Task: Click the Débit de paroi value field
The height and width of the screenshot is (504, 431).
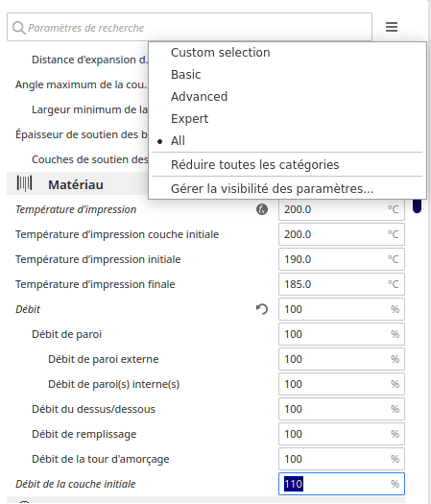Action: click(x=342, y=334)
